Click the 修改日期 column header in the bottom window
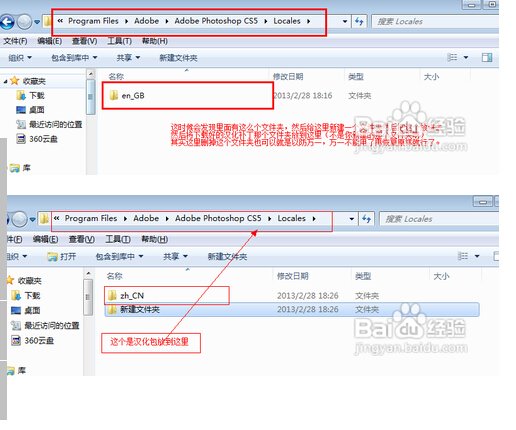The height and width of the screenshot is (430, 516). (293, 276)
